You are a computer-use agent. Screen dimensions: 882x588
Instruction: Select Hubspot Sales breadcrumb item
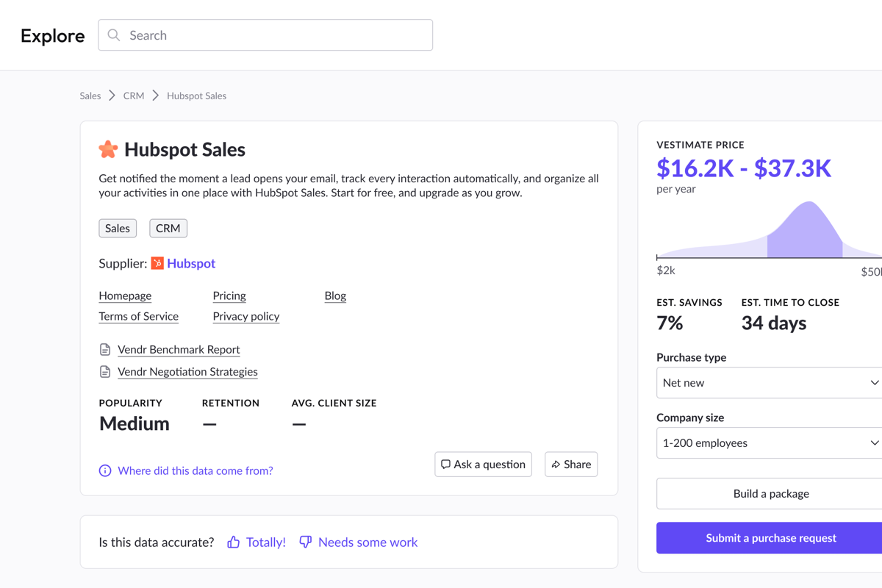pos(196,96)
